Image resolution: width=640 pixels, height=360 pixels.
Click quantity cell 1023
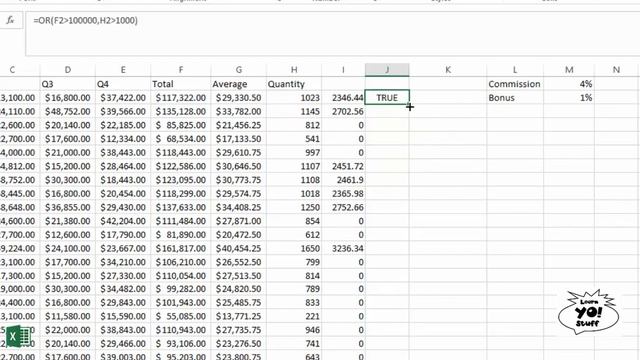294,98
